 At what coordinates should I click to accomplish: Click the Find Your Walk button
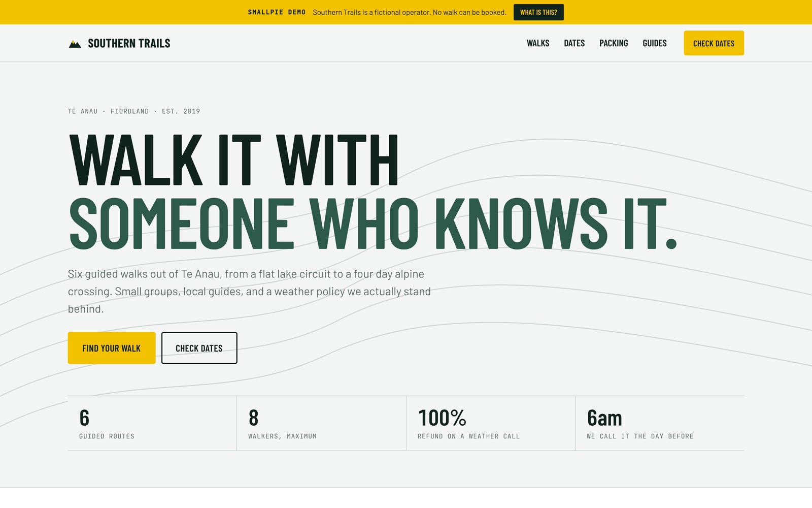pyautogui.click(x=112, y=348)
